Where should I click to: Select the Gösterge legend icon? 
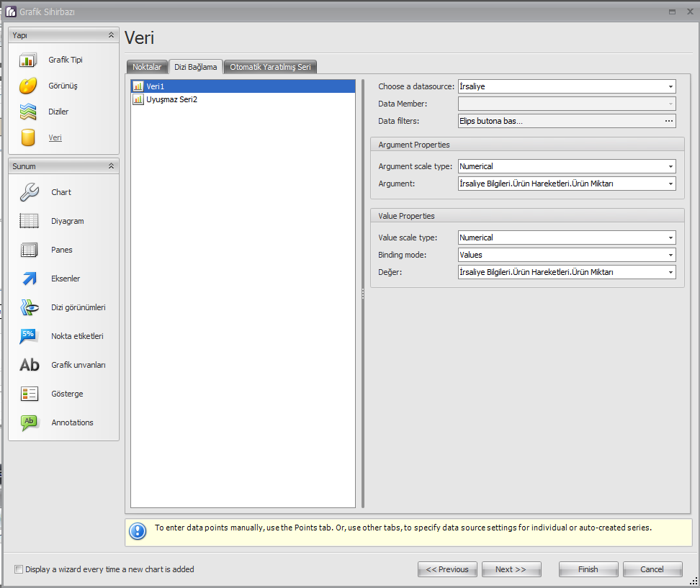[29, 394]
